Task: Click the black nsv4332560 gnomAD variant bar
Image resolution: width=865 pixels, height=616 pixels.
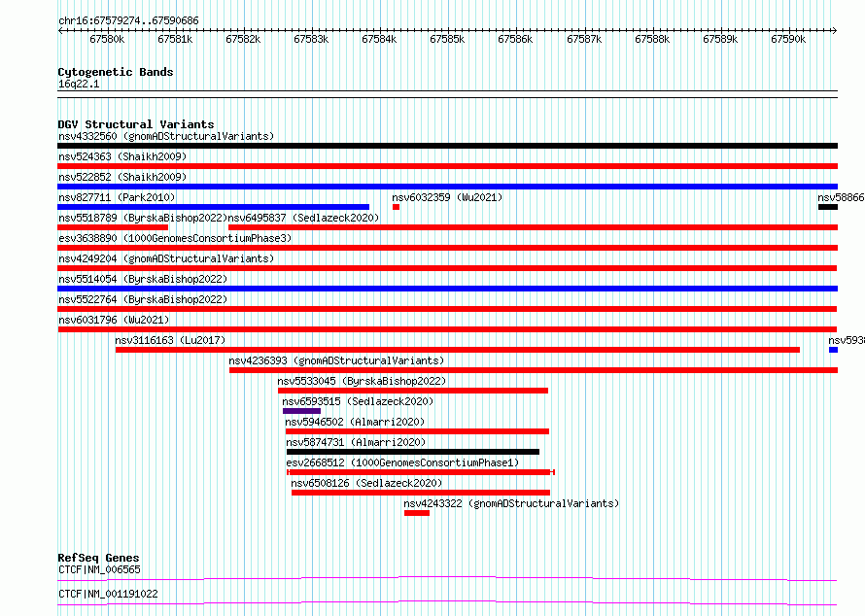Action: point(447,146)
